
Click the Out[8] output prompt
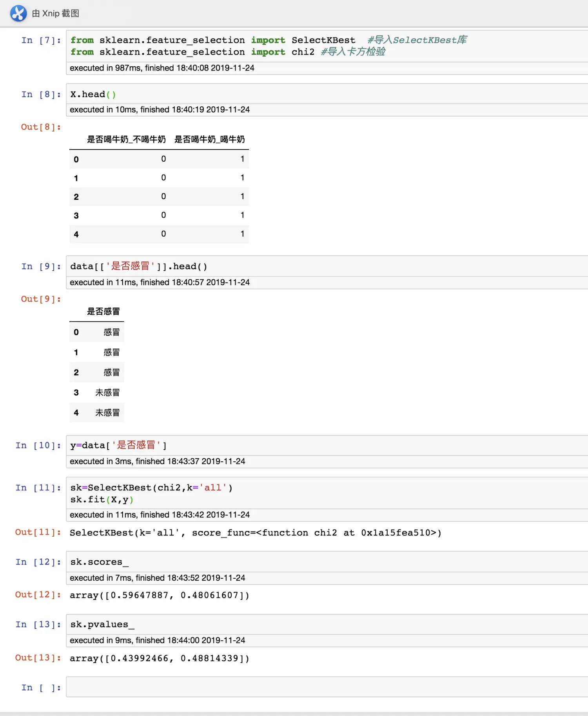click(x=41, y=127)
